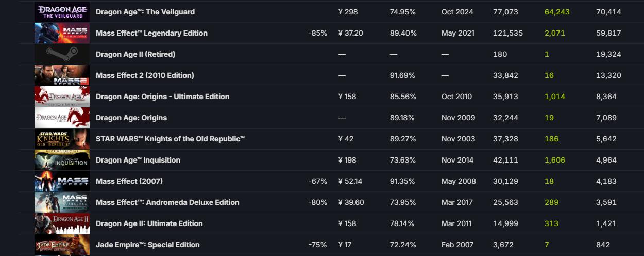644x256 pixels.
Task: Click the Mass Effect: Andromeda Deluxe Edition title link
Action: pyautogui.click(x=167, y=202)
